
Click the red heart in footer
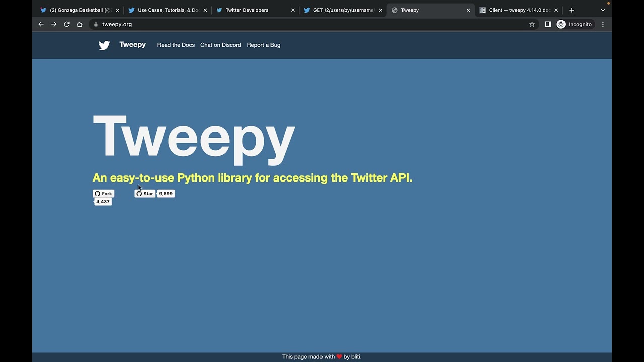pyautogui.click(x=339, y=357)
